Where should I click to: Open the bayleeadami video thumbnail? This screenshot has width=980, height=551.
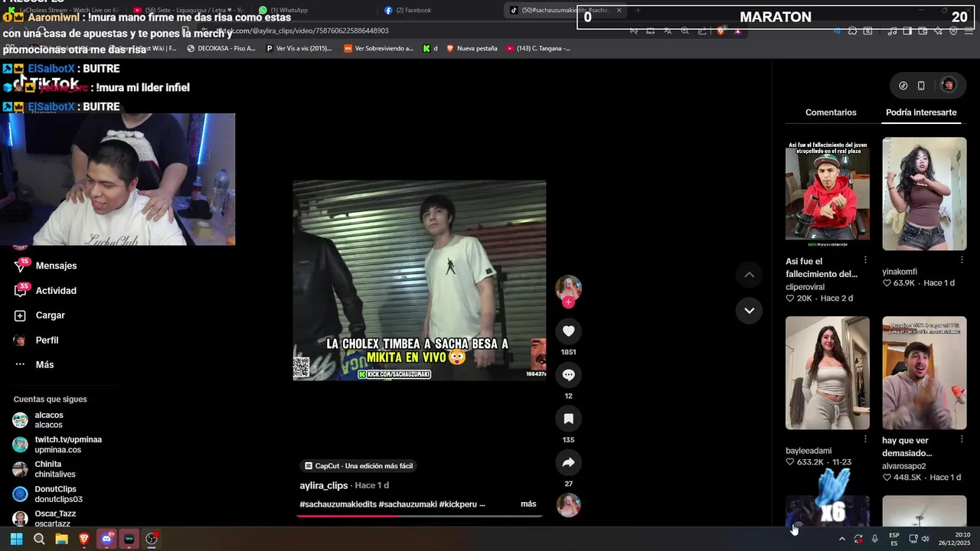(x=828, y=373)
